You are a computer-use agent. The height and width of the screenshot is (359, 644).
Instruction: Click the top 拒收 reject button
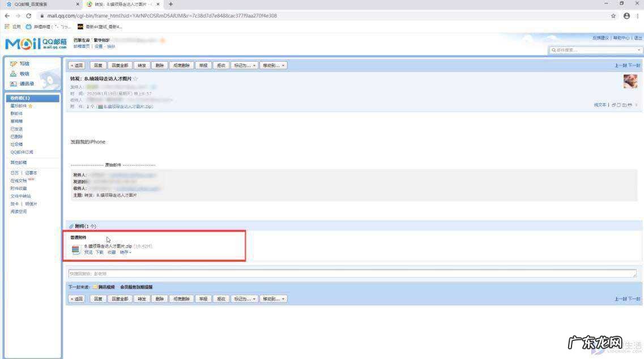[x=221, y=65]
